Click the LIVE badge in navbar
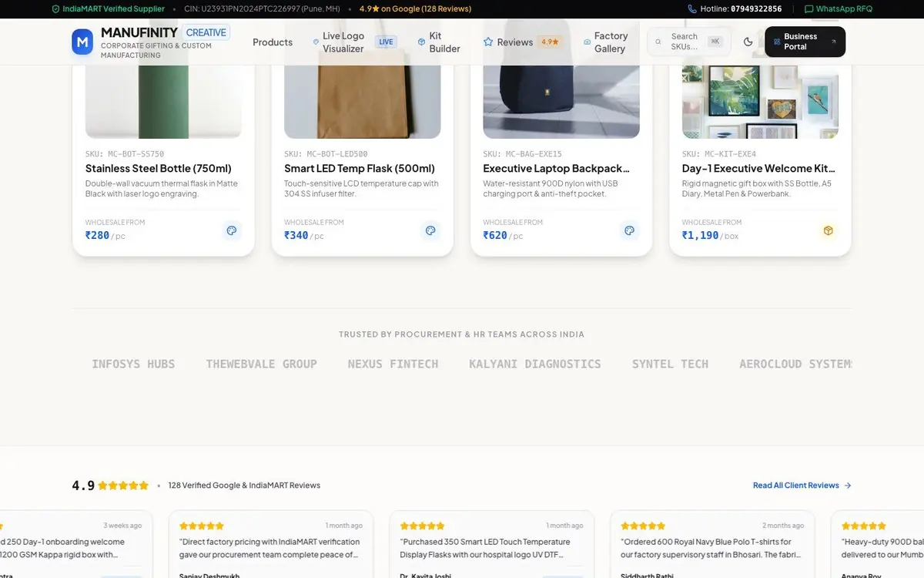This screenshot has height=578, width=924. pos(386,42)
